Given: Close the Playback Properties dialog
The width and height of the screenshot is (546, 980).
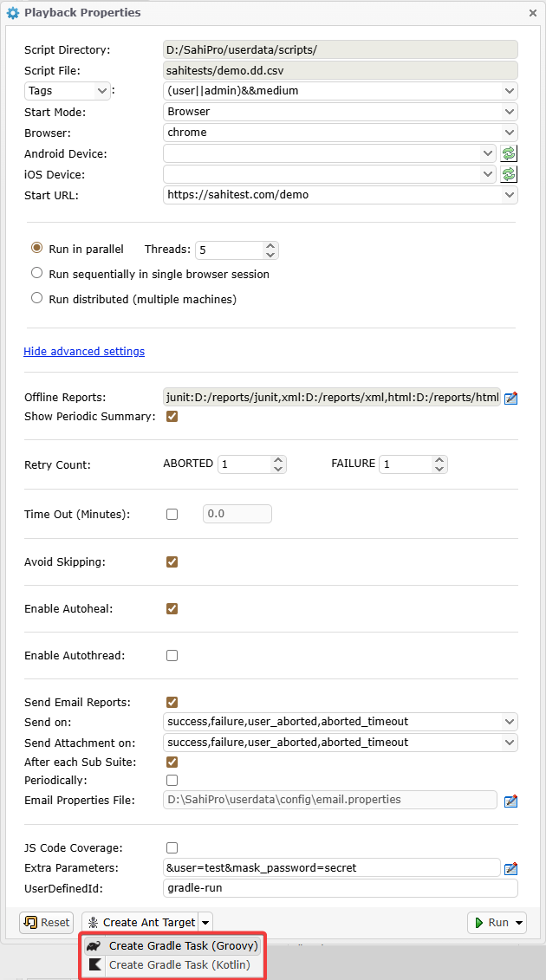Looking at the screenshot, I should [532, 13].
